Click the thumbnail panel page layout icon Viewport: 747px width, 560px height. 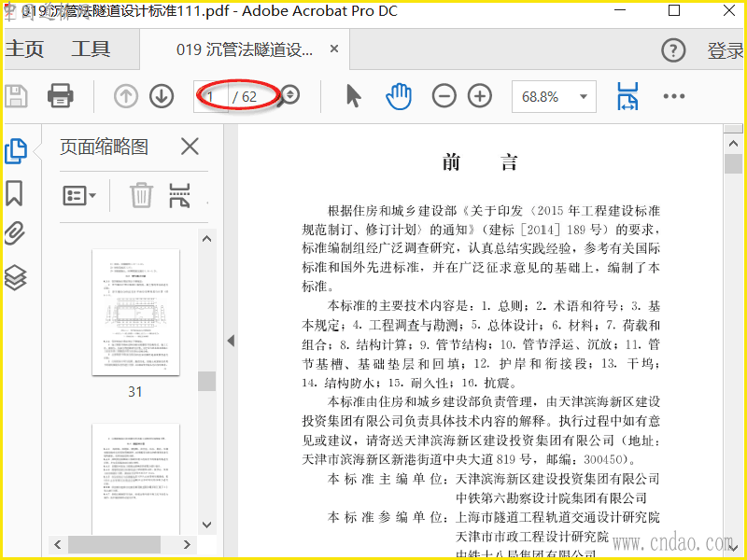click(179, 195)
